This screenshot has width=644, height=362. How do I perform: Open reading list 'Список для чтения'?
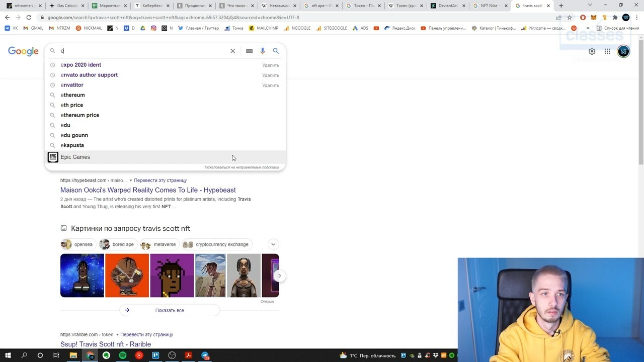(617, 28)
